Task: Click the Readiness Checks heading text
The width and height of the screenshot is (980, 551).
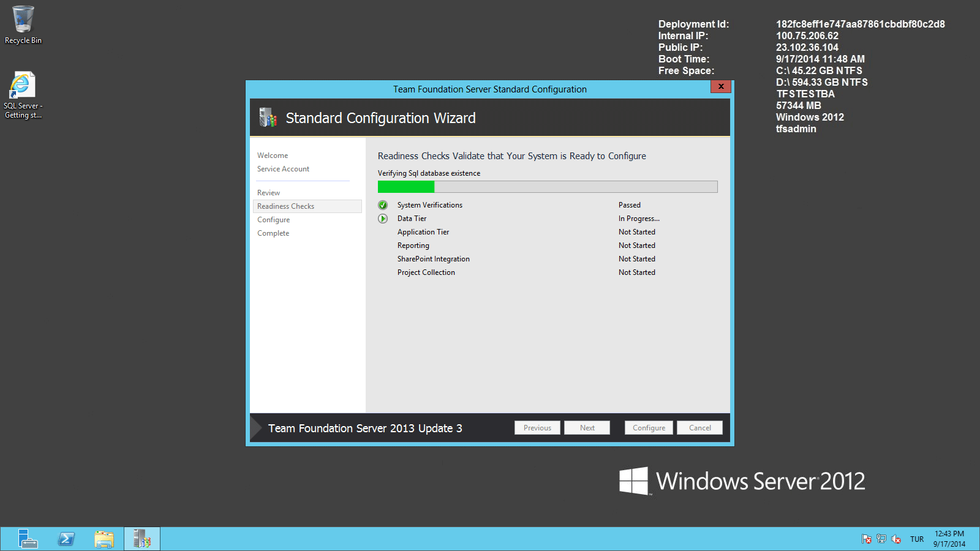Action: click(512, 156)
